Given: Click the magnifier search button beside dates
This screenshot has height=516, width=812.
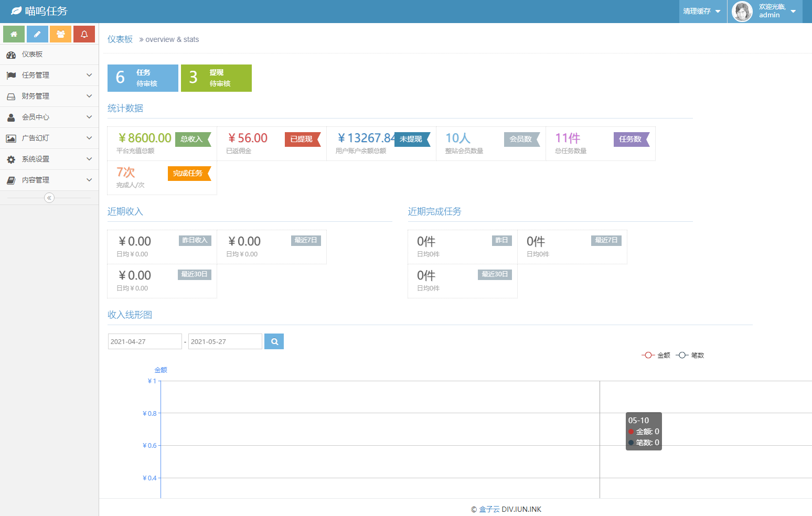Looking at the screenshot, I should (274, 341).
